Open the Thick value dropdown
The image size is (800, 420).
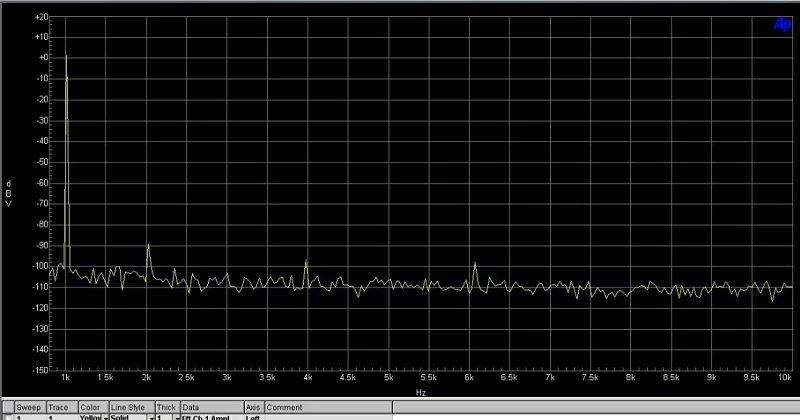tap(177, 417)
